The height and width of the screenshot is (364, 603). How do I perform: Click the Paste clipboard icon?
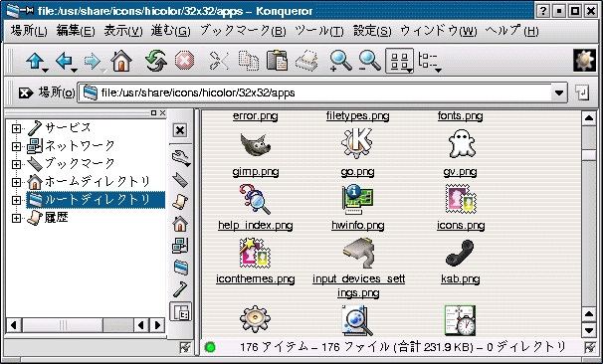coord(278,61)
